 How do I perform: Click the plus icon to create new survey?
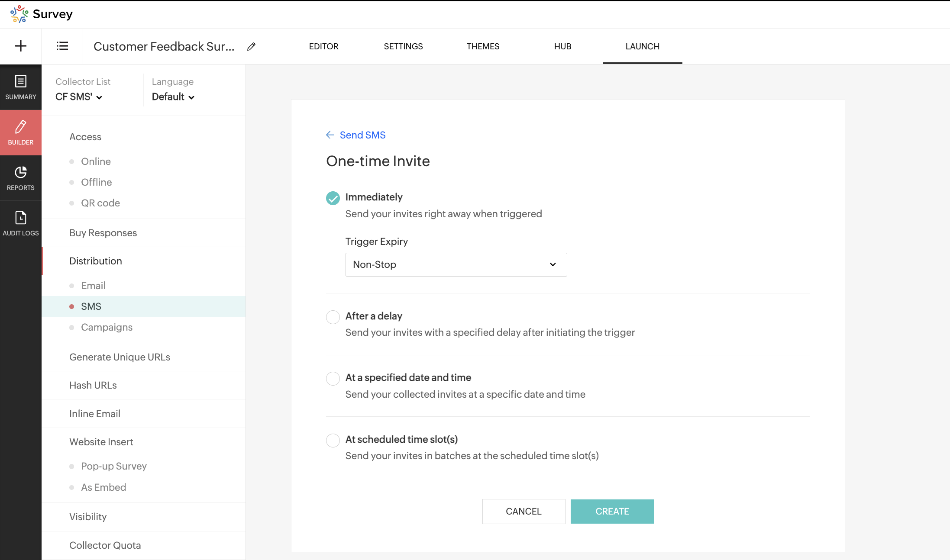pos(20,46)
